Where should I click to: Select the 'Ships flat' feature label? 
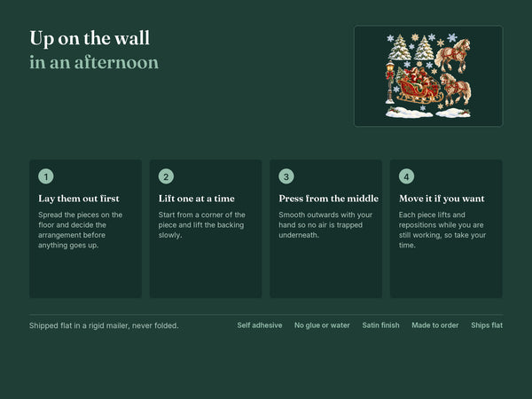tap(487, 325)
